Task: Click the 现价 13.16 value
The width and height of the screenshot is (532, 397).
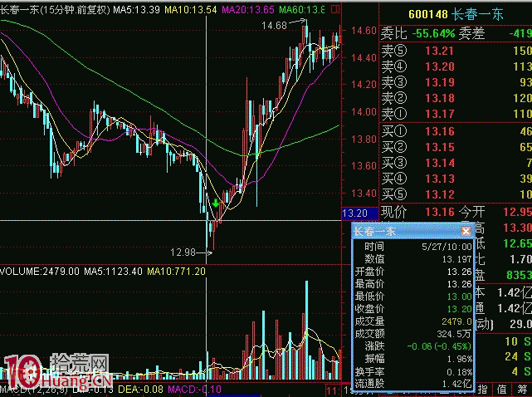Action: 439,212
